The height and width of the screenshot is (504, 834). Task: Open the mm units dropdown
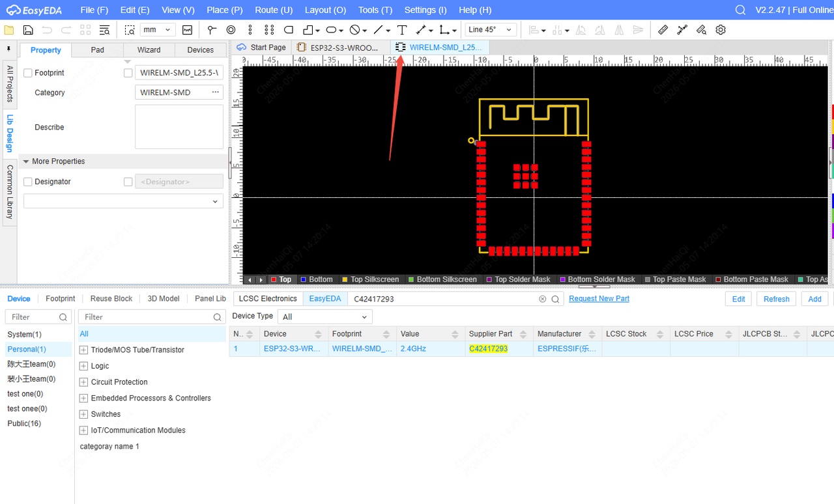pos(158,30)
